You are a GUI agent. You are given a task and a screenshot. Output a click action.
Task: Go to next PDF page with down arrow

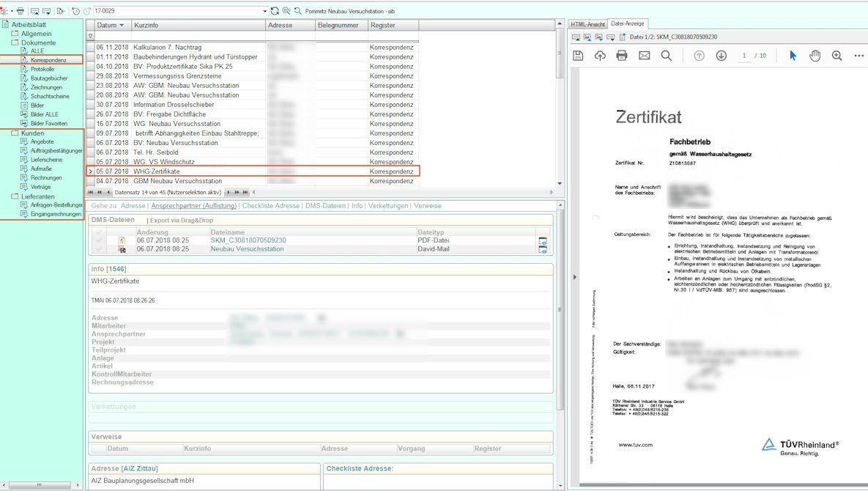click(x=721, y=56)
